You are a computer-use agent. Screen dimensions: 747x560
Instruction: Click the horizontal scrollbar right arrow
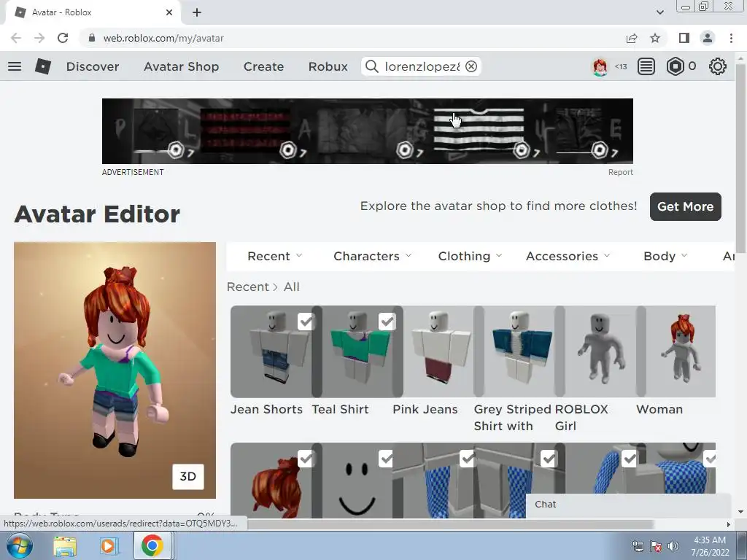pos(728,524)
